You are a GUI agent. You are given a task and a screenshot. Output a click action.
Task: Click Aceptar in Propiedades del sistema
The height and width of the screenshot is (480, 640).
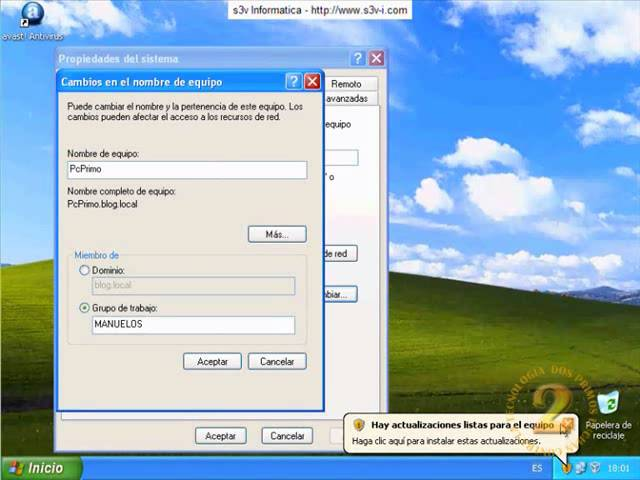(221, 436)
